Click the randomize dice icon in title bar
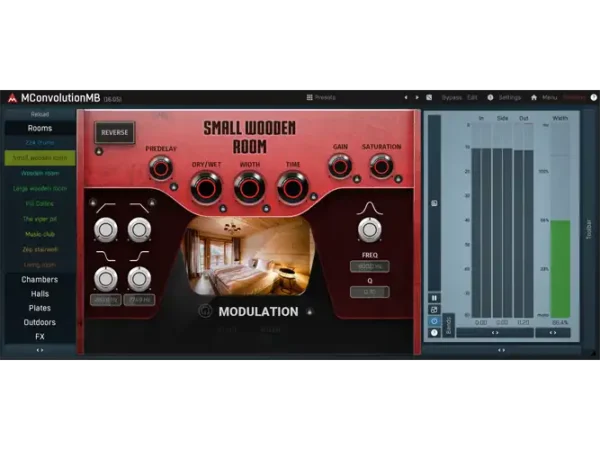Viewport: 600px width, 450px height. 429,98
